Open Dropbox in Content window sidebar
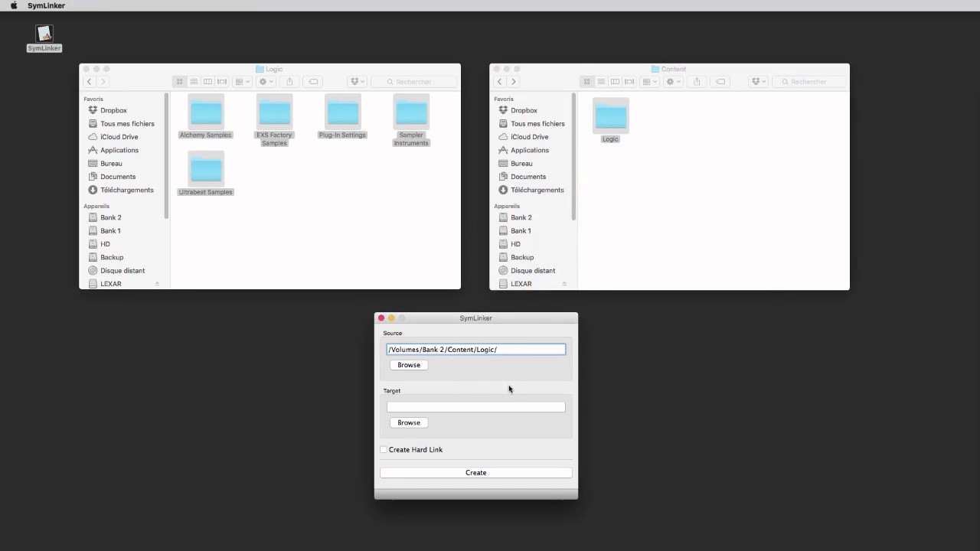 tap(524, 110)
